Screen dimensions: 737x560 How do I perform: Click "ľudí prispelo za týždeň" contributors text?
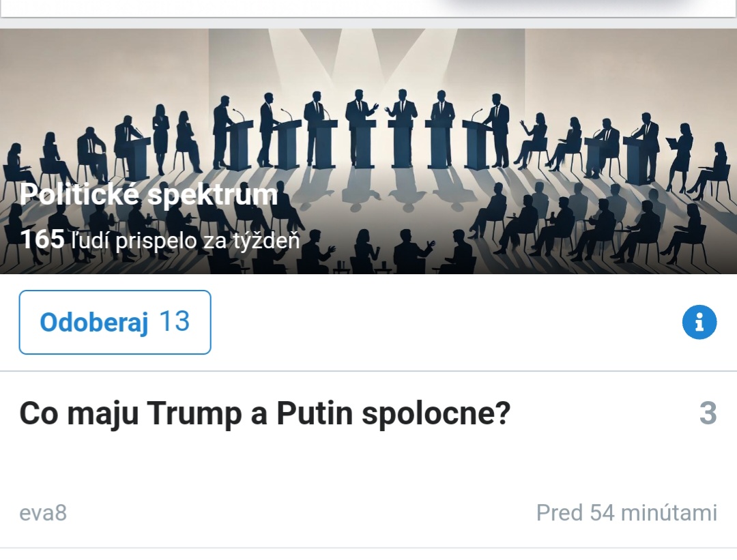(x=186, y=239)
